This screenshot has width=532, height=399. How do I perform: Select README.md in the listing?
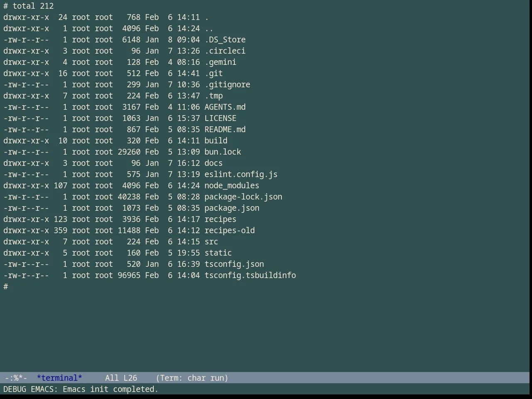click(x=225, y=129)
